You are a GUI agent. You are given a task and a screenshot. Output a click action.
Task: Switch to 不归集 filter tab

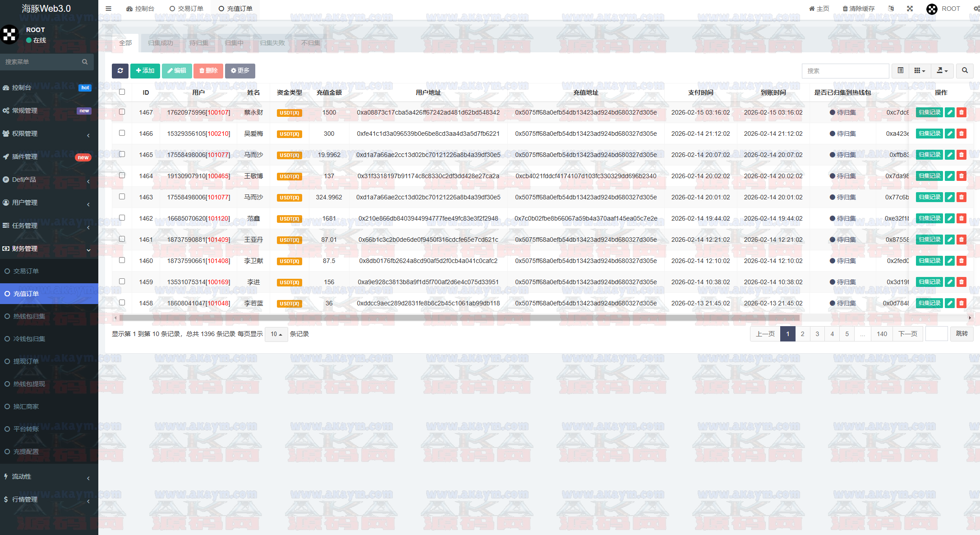[x=311, y=43]
